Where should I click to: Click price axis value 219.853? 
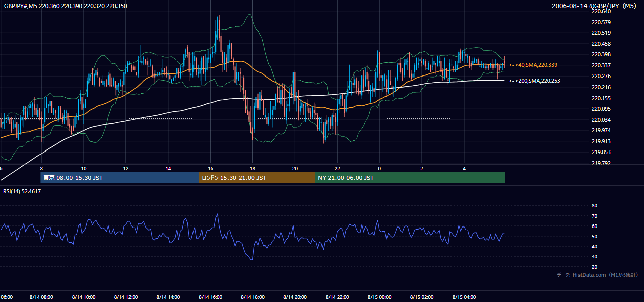(601, 152)
